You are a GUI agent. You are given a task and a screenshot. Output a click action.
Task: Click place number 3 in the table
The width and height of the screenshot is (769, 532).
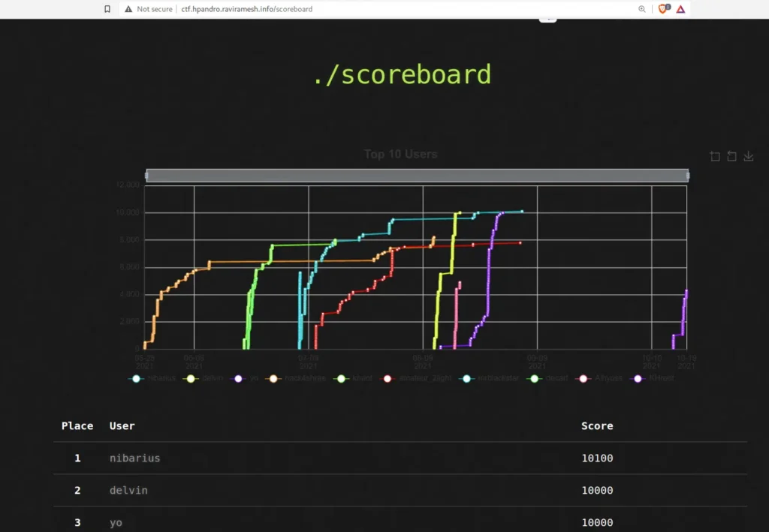point(77,523)
